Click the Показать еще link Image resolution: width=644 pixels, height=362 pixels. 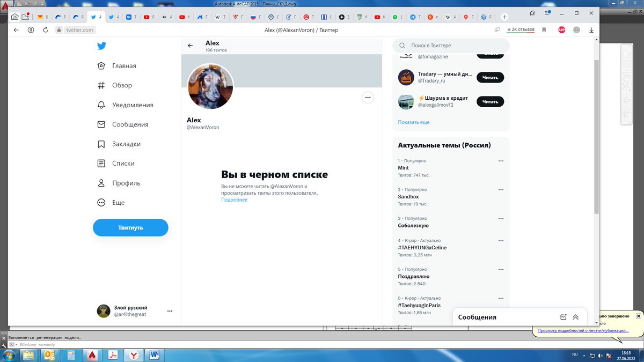(414, 122)
